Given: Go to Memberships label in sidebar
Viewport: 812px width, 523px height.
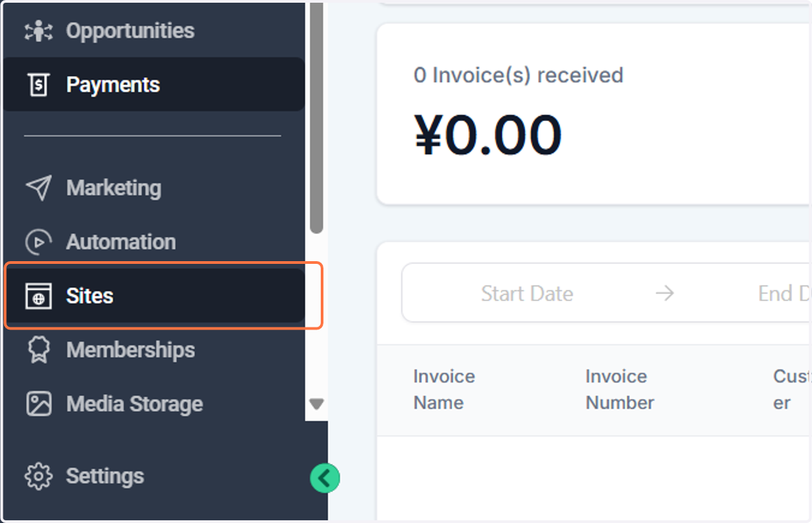Looking at the screenshot, I should 131,350.
